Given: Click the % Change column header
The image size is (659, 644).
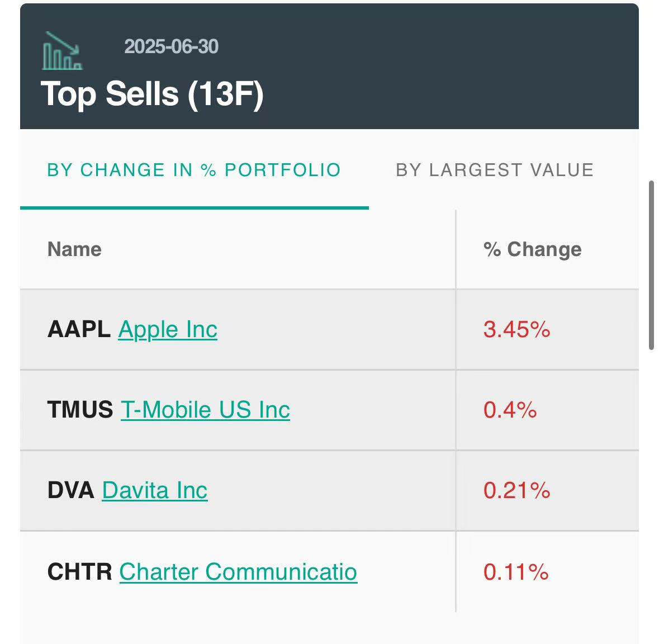Looking at the screenshot, I should pyautogui.click(x=532, y=249).
